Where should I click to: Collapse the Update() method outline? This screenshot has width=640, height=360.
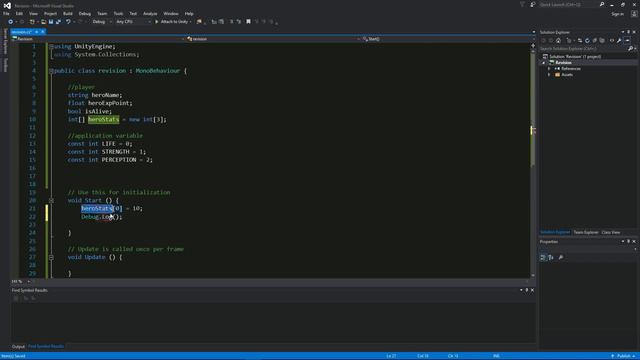click(x=51, y=257)
